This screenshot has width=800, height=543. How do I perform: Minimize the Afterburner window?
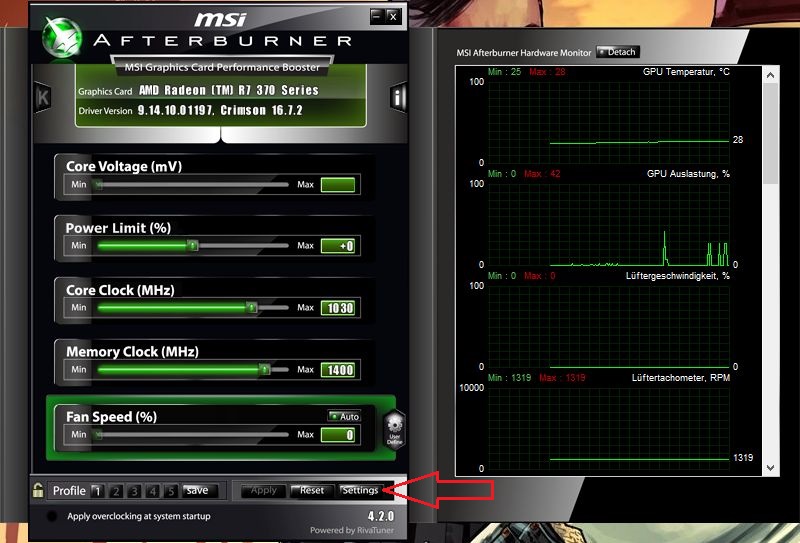(x=377, y=16)
